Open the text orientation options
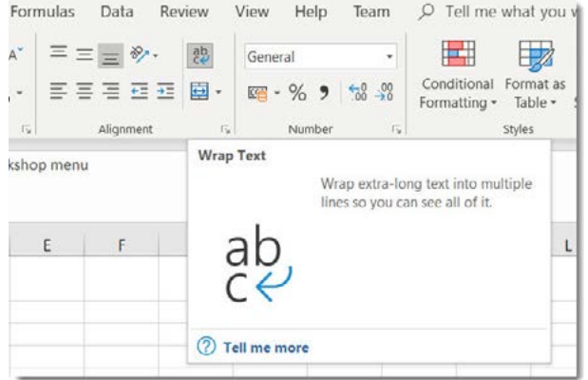This screenshot has height=380, width=588. pos(140,55)
